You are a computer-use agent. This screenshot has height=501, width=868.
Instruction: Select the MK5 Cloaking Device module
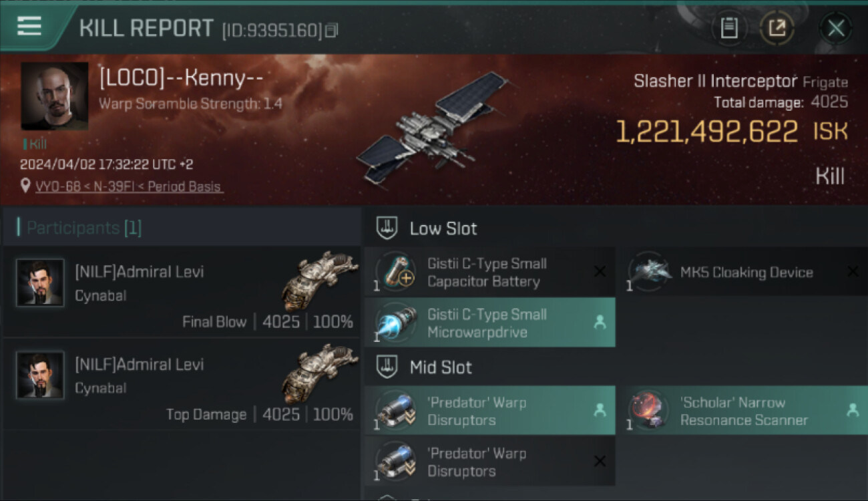point(742,273)
